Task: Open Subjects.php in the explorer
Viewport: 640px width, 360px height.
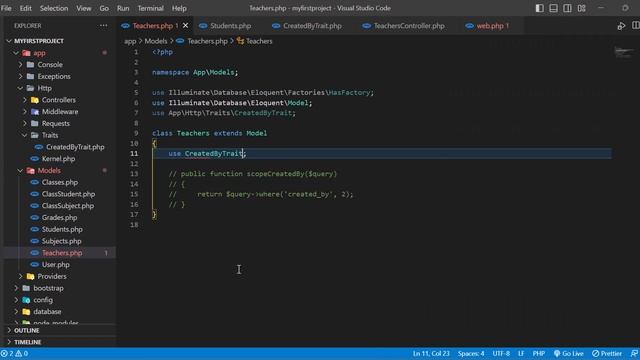Action: pyautogui.click(x=61, y=241)
